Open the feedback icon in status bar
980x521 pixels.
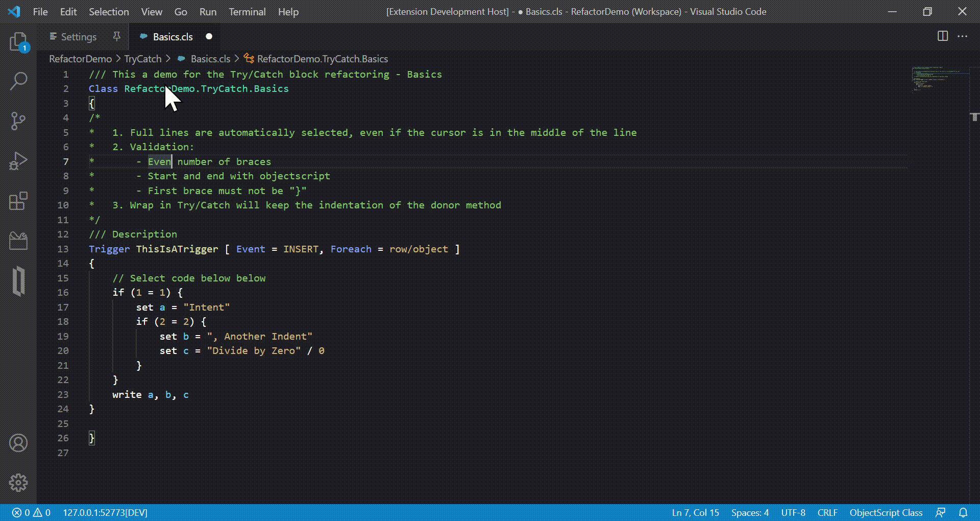941,512
